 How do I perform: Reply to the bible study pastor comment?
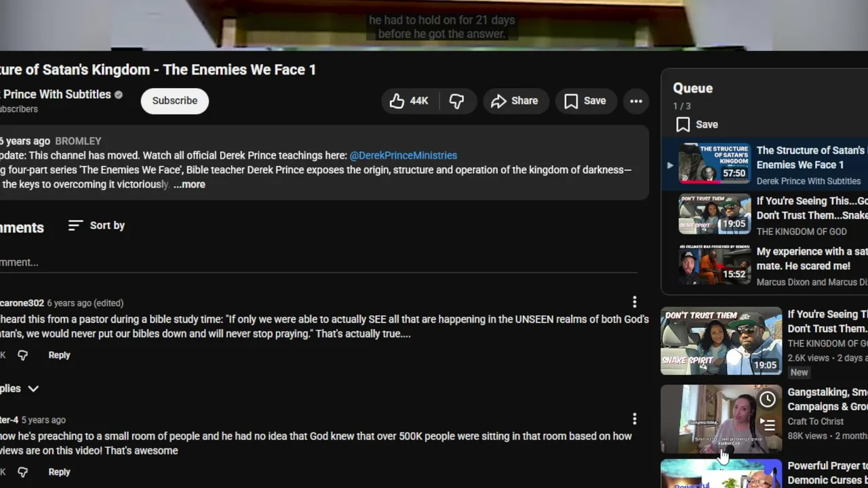[59, 355]
